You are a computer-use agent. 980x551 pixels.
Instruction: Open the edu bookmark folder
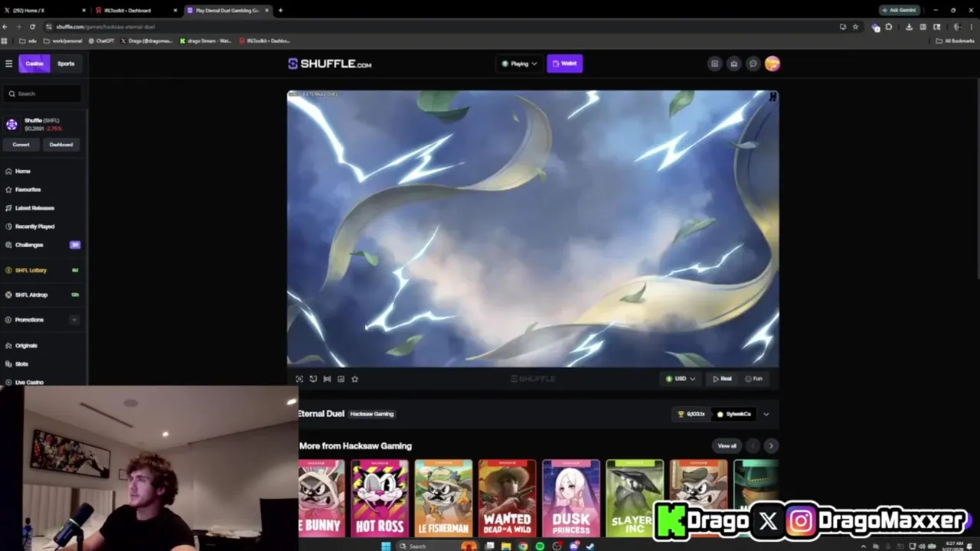28,41
